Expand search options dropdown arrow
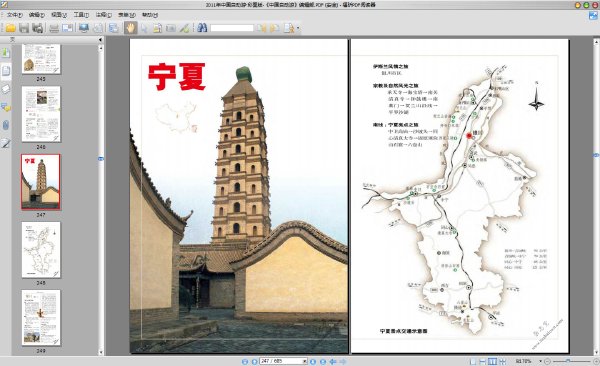The height and width of the screenshot is (366, 600). [x=298, y=28]
